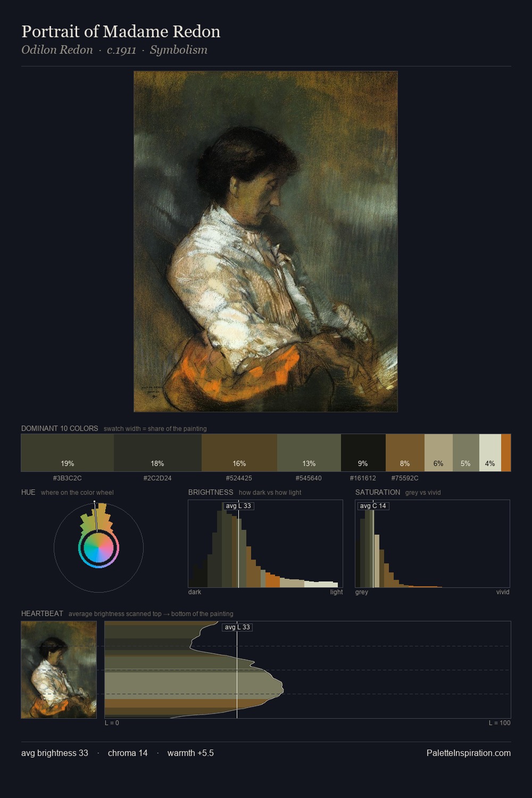Click the HEARTBEAT section heading
This screenshot has width=532, height=798.
(42, 613)
